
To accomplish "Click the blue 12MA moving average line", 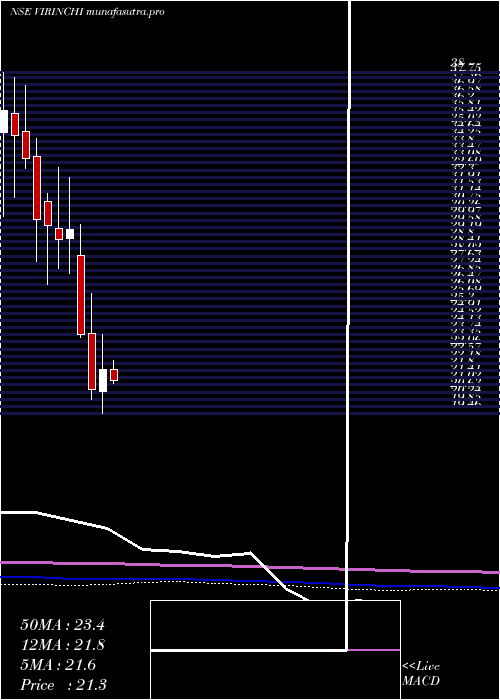I will [250, 582].
